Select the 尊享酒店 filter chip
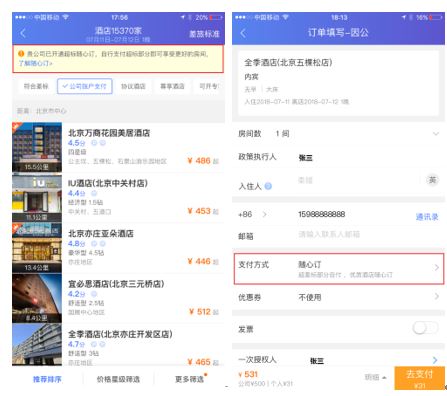Image resolution: width=447 pixels, height=396 pixels. pos(172,86)
